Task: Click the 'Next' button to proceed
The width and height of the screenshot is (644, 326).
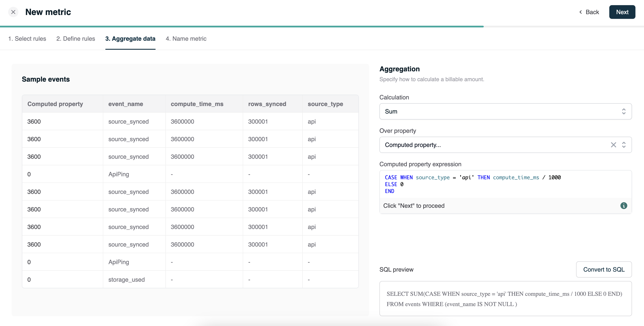Action: 622,12
